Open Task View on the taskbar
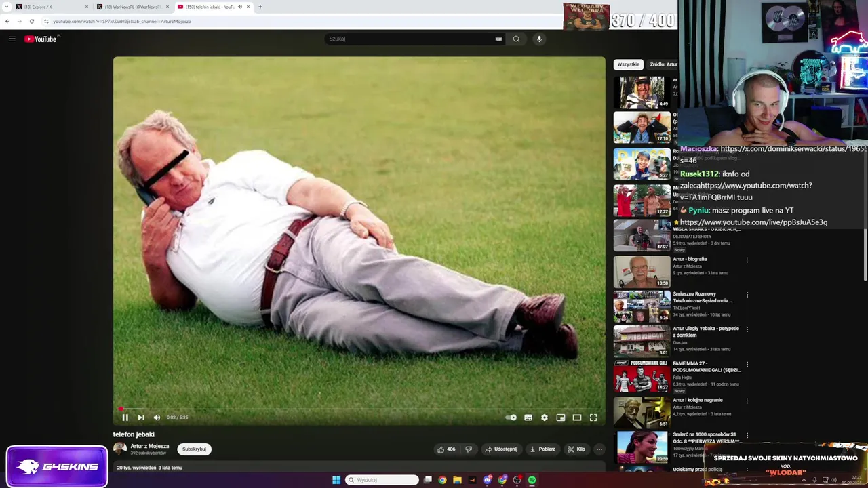 pyautogui.click(x=427, y=480)
